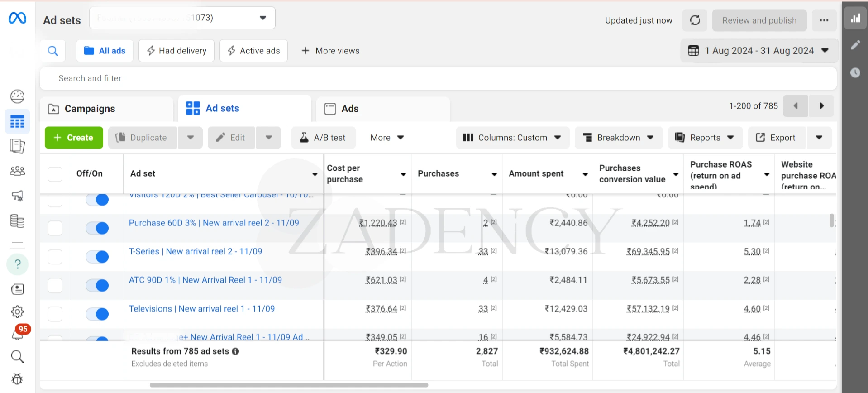Tick checkbox for Televisions New arrival reel 1
Image resolution: width=868 pixels, height=393 pixels.
click(55, 314)
